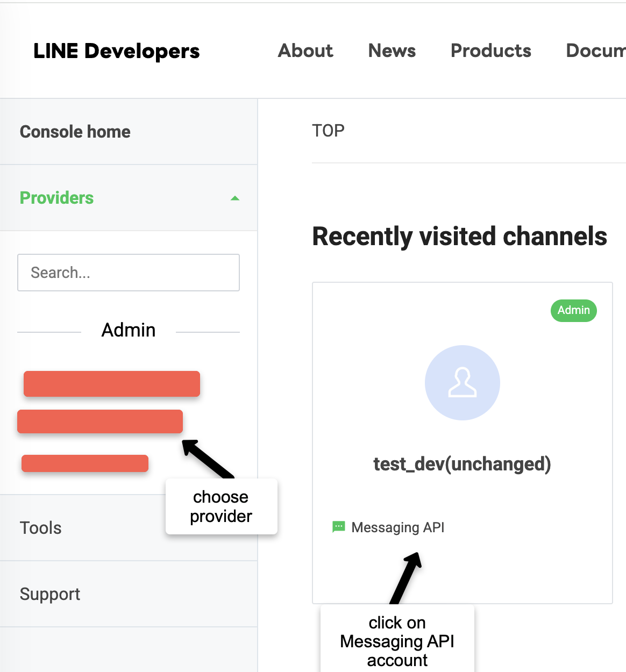Click the partially visible Documentation nav item
The width and height of the screenshot is (626, 672).
(x=595, y=51)
